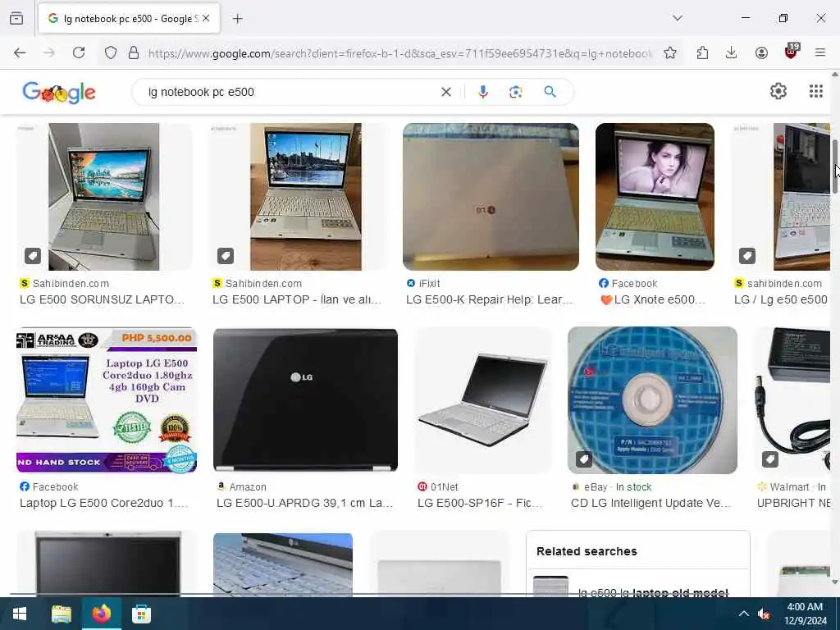The width and height of the screenshot is (840, 630).
Task: Click the Firefox address bar URL
Action: (x=400, y=53)
